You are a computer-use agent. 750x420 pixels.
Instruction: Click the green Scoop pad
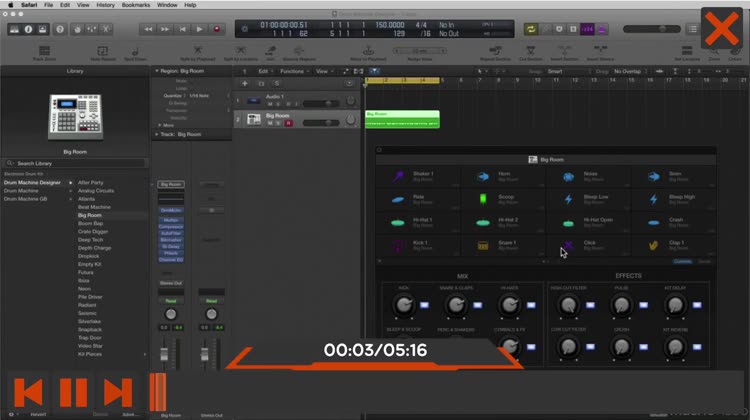pyautogui.click(x=503, y=199)
